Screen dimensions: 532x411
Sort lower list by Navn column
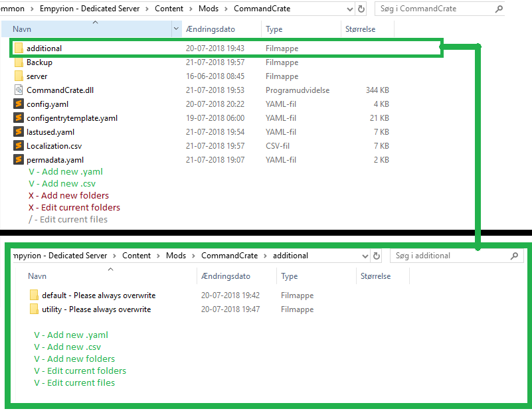[x=106, y=276]
